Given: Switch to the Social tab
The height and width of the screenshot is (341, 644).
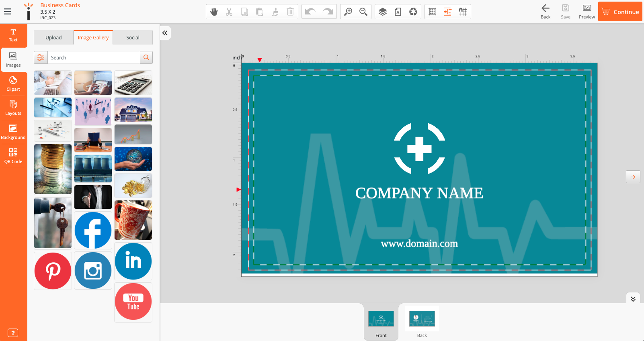Looking at the screenshot, I should (133, 37).
